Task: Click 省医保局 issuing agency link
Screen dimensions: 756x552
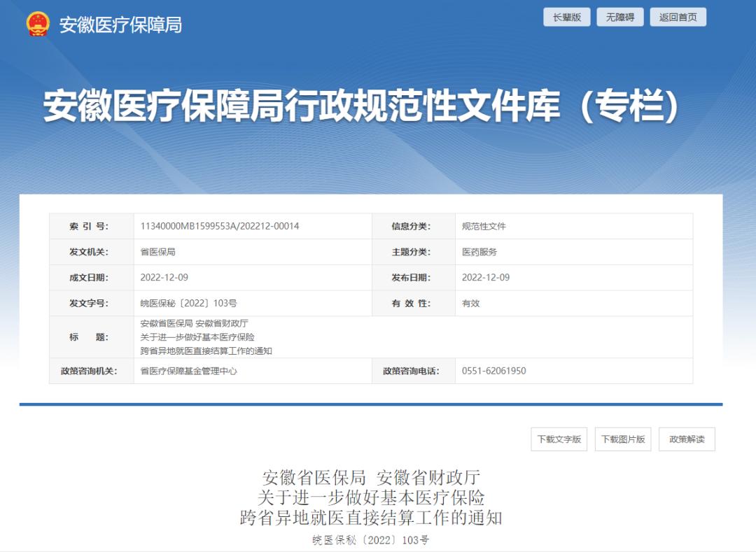Action: 160,252
